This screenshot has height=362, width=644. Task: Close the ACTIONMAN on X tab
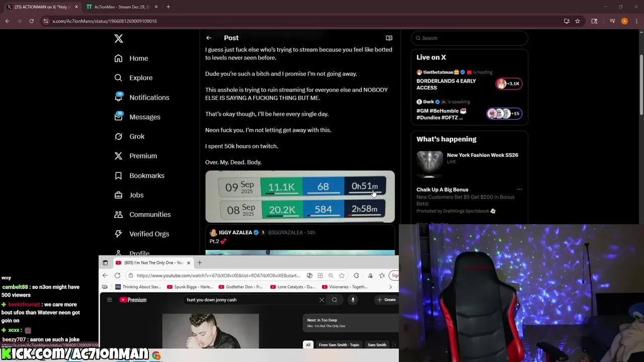(76, 7)
